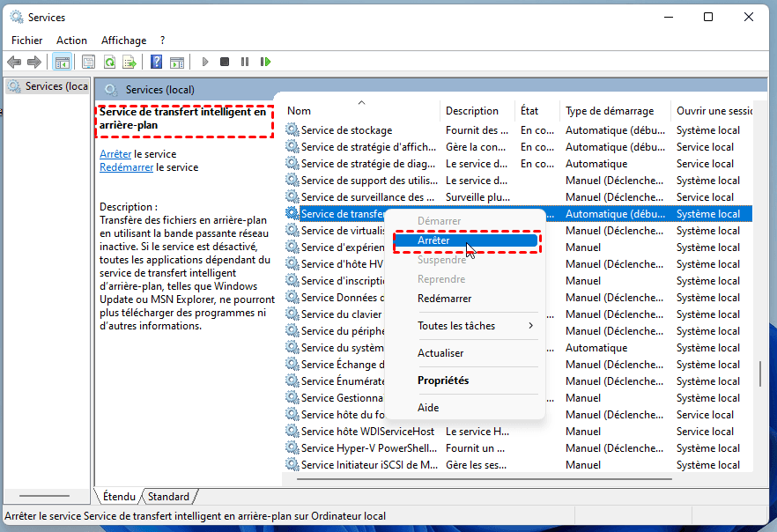This screenshot has height=532, width=777.
Task: Click the Restart service toolbar icon
Action: (266, 62)
